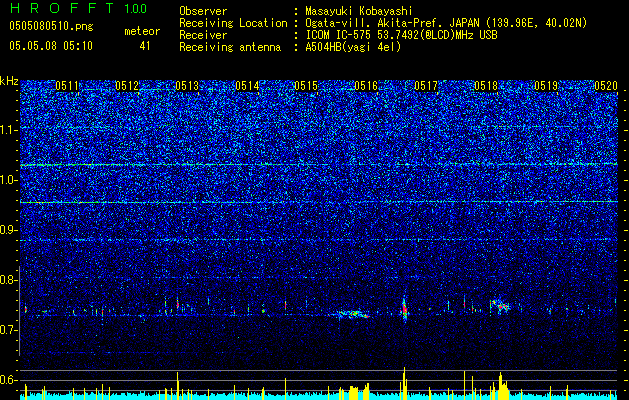Click the 0514 time marker

coord(247,86)
